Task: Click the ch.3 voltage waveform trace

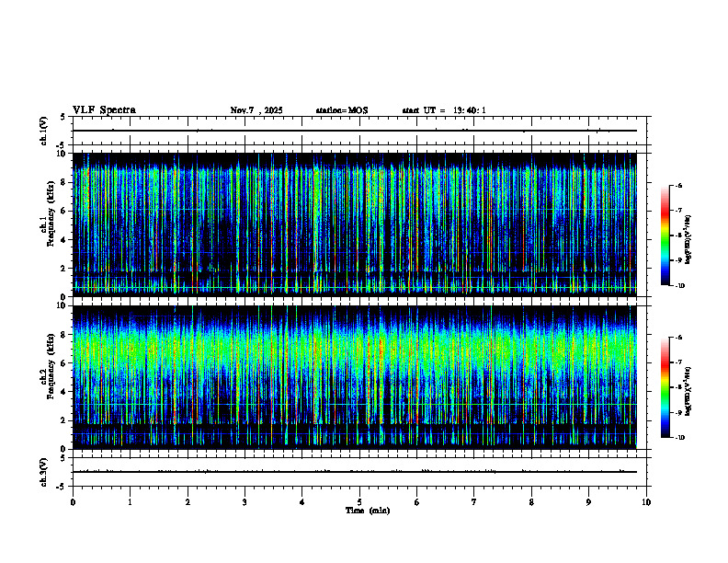Action: 355,472
